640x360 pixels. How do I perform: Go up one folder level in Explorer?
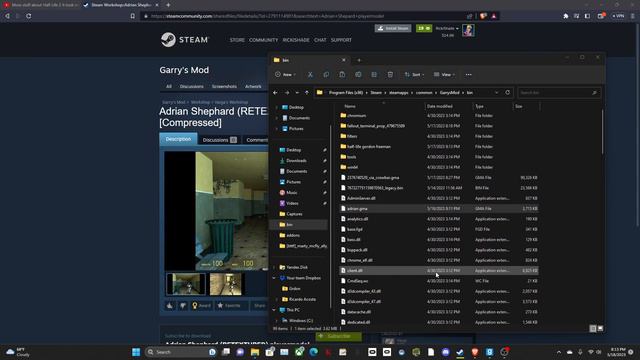point(307,93)
